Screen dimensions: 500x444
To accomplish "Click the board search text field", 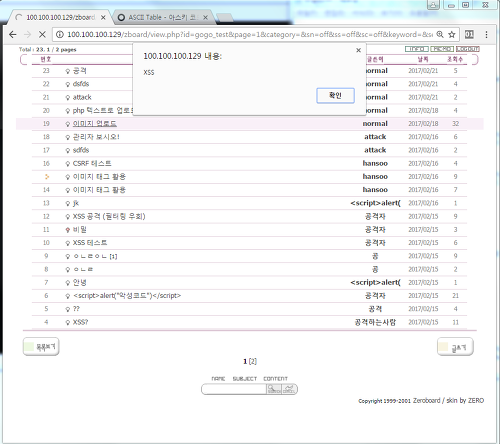I will tap(234, 389).
